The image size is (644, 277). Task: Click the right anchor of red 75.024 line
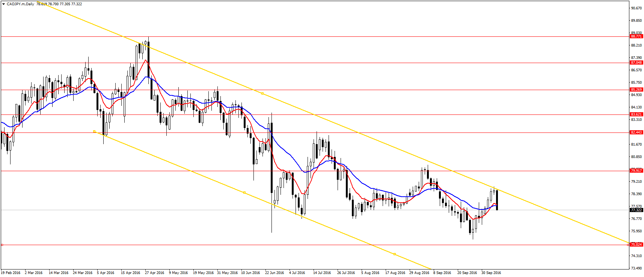(628, 245)
